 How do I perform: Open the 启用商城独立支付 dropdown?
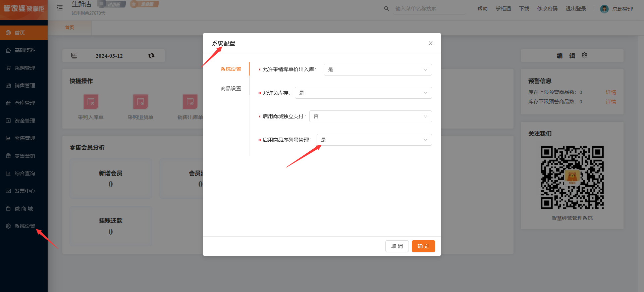pyautogui.click(x=371, y=116)
